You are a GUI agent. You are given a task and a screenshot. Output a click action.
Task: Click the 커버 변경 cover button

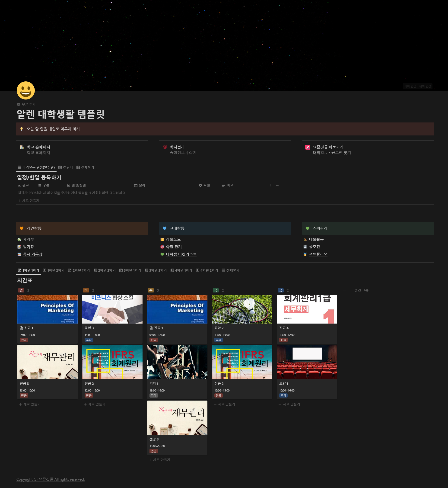click(x=410, y=86)
